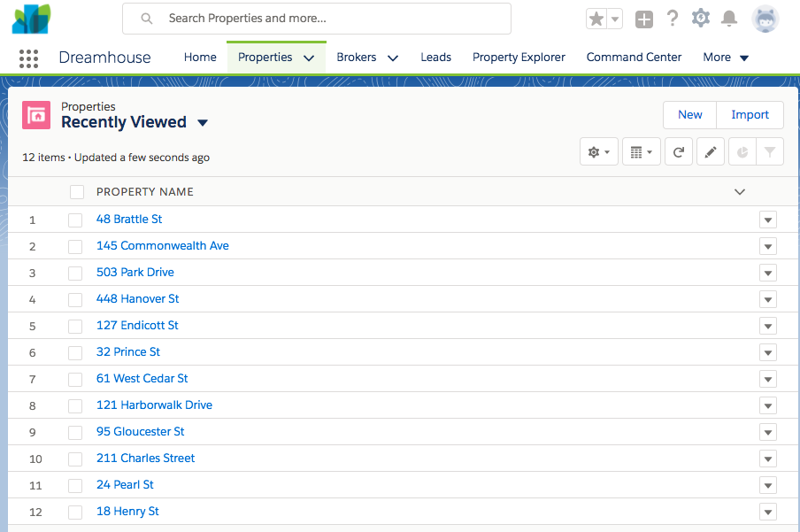The image size is (800, 532).
Task: Toggle the select all checkbox
Action: tap(77, 192)
